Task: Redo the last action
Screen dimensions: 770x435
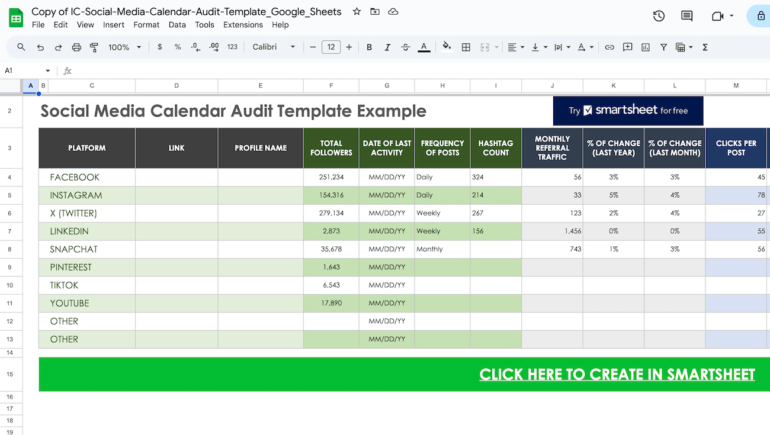Action: point(58,47)
